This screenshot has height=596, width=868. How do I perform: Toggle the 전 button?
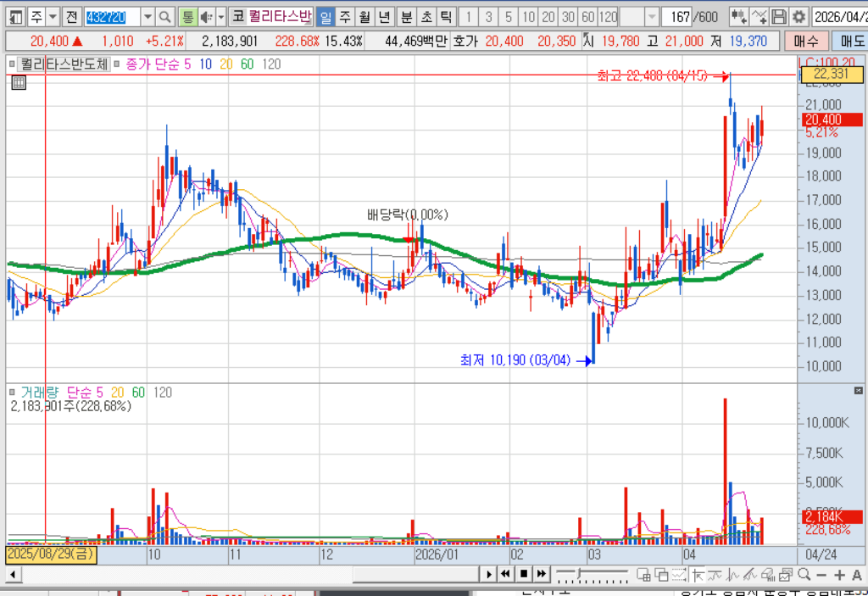[71, 17]
